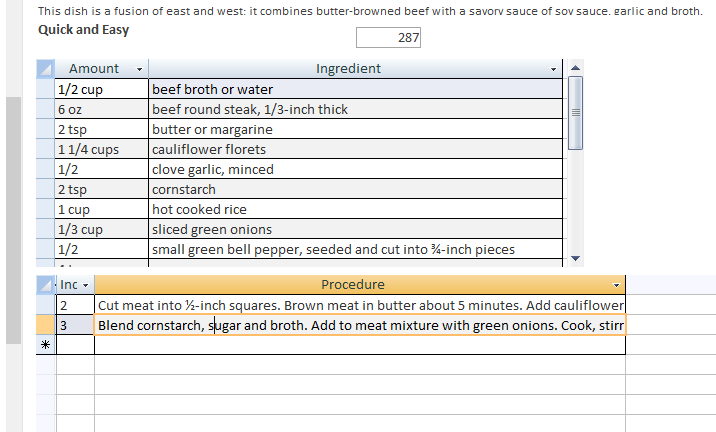This screenshot has height=432, width=716.
Task: Click the new record asterisk row selector
Action: (x=45, y=345)
